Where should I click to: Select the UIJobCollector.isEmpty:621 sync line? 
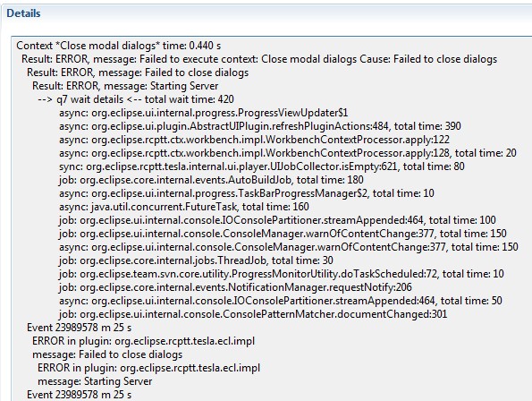pos(262,166)
